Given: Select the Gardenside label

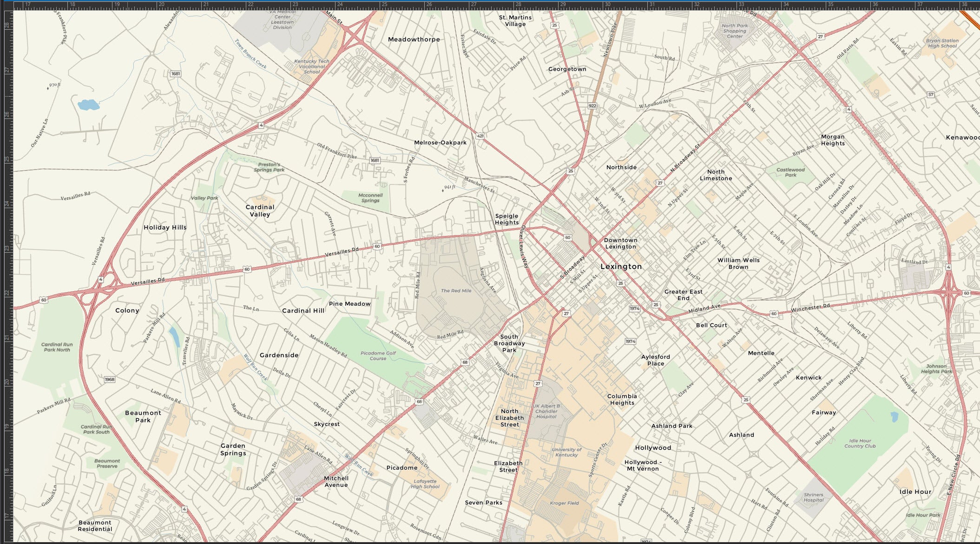Looking at the screenshot, I should pos(279,355).
